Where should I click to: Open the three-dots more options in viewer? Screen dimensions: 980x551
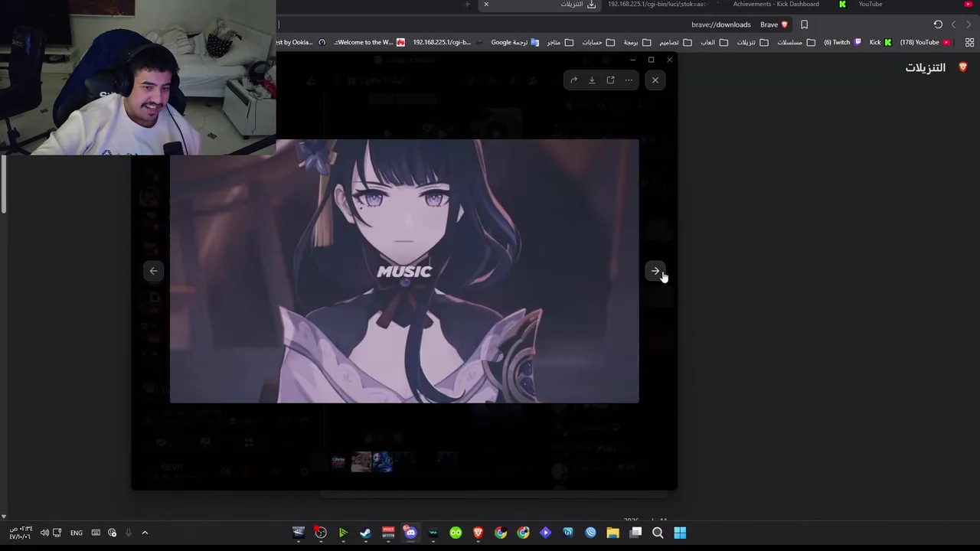pyautogui.click(x=629, y=80)
